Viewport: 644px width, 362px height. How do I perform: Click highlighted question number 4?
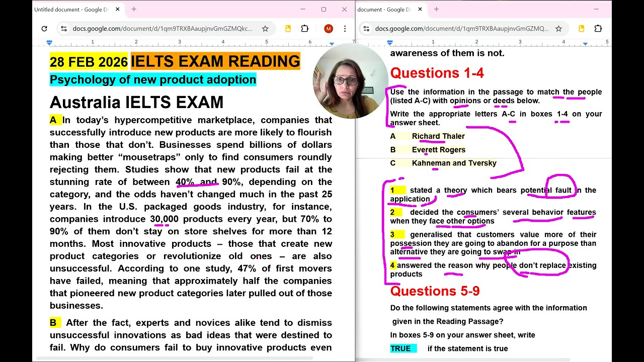coord(393,265)
